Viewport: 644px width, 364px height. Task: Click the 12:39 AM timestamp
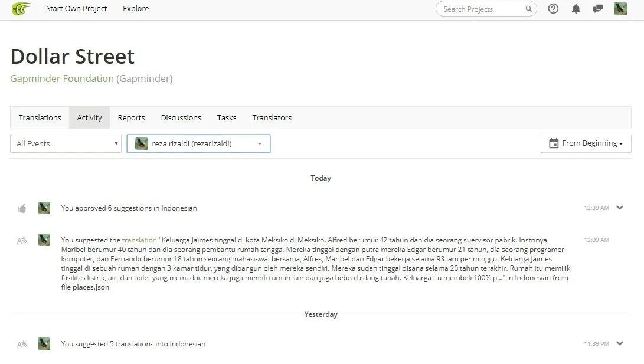pyautogui.click(x=596, y=208)
